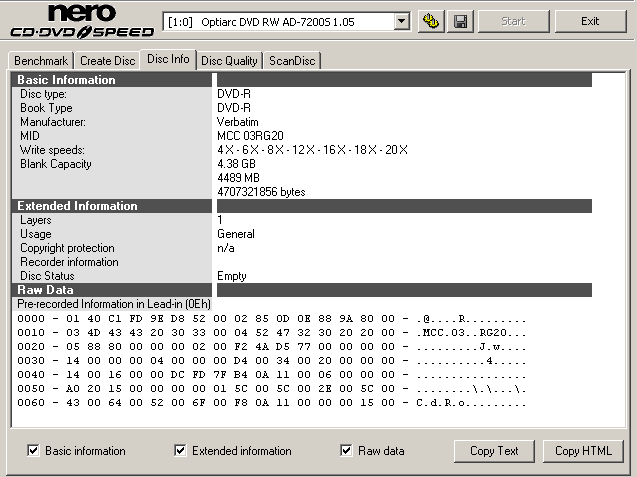Image resolution: width=637 pixels, height=477 pixels.
Task: Switch to the Benchmark tab
Action: click(41, 61)
